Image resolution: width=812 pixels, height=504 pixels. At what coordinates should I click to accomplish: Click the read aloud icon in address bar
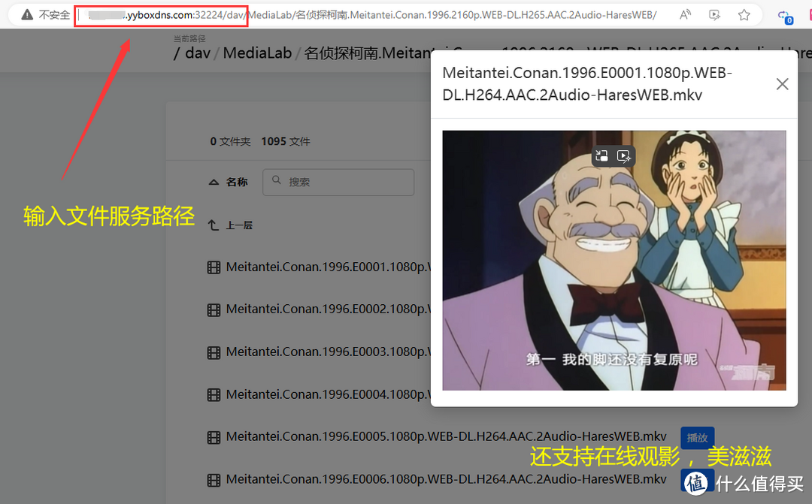(685, 15)
